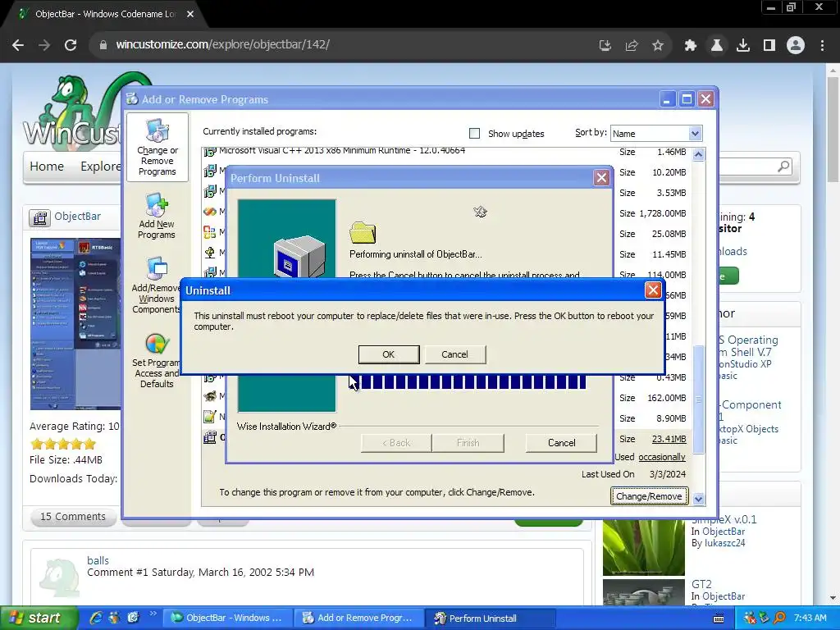Click Home in WinCustomize navigation

(x=47, y=167)
